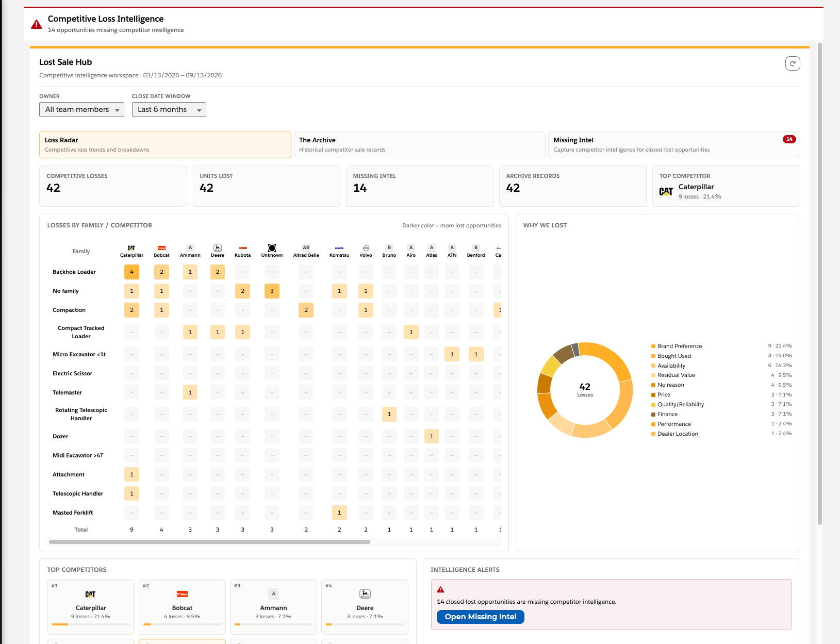Click the red warning triangle in the header banner
Screen dimensions: 840x644
click(37, 24)
